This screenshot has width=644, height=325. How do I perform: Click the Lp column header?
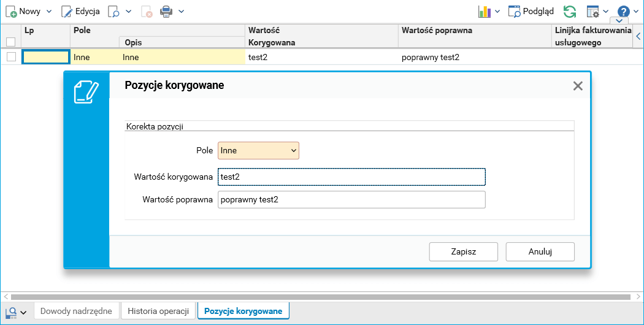pyautogui.click(x=45, y=36)
